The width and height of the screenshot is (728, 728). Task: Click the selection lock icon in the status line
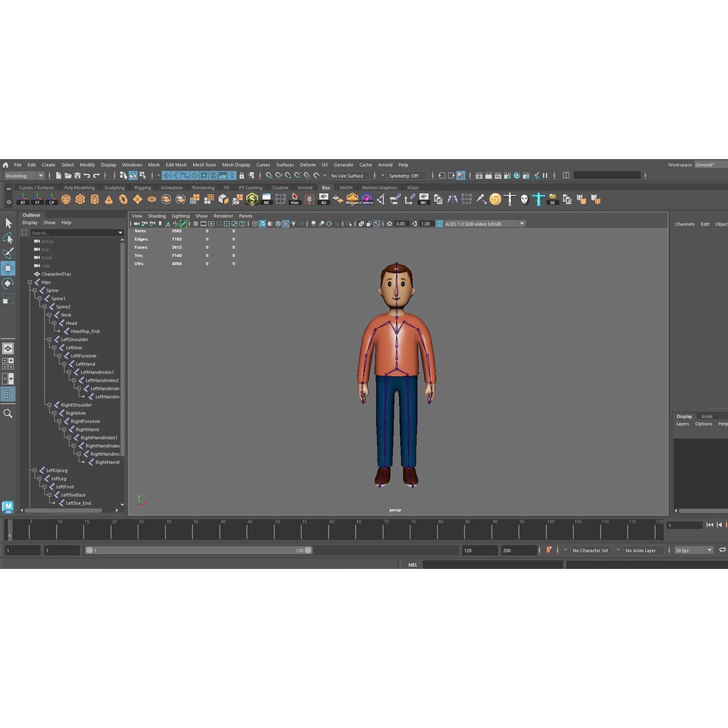(242, 175)
